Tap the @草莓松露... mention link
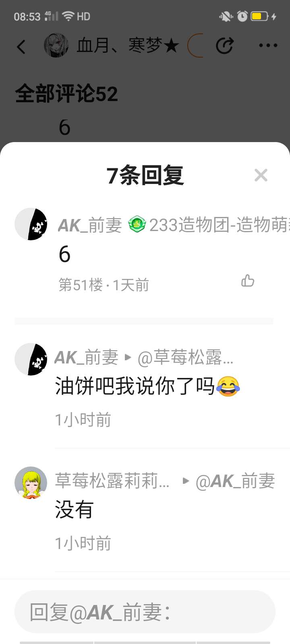This screenshot has height=644, width=290. (x=185, y=357)
